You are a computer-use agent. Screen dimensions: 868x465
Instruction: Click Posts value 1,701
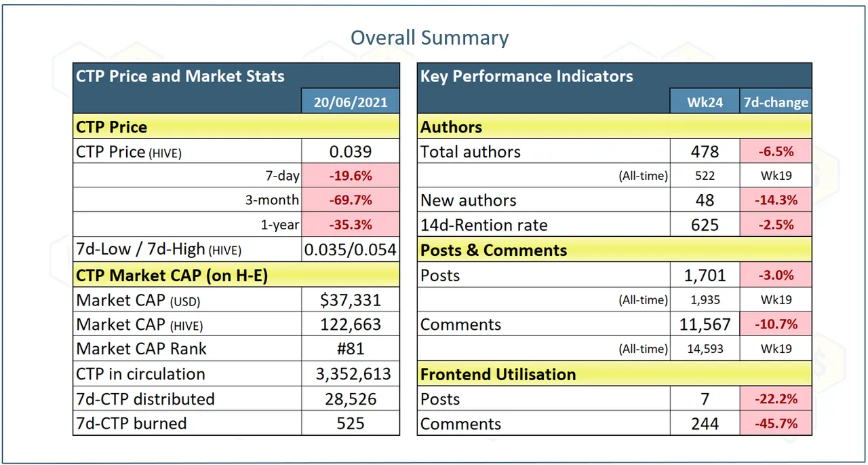[x=705, y=275]
